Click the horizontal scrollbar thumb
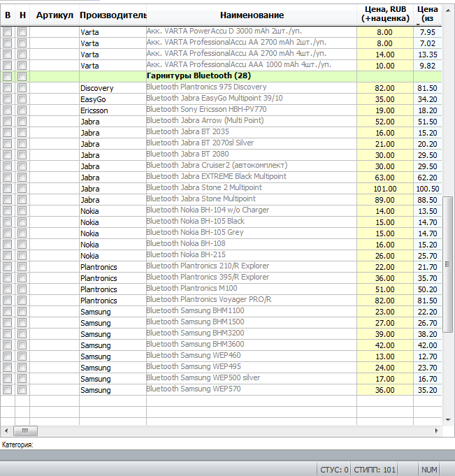 (25, 431)
